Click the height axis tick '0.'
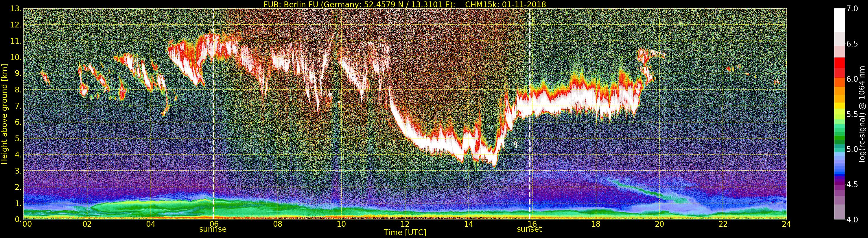The width and height of the screenshot is (868, 238). pyautogui.click(x=18, y=220)
